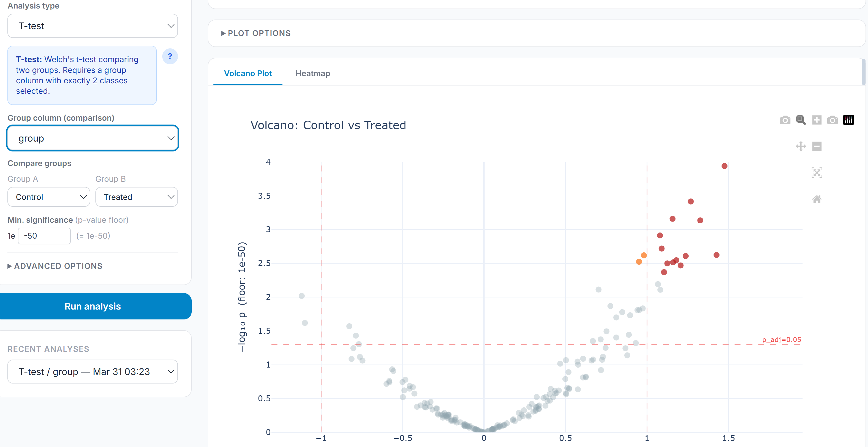This screenshot has width=868, height=447.
Task: Open the Analysis type dropdown showing T-test
Action: pyautogui.click(x=93, y=26)
